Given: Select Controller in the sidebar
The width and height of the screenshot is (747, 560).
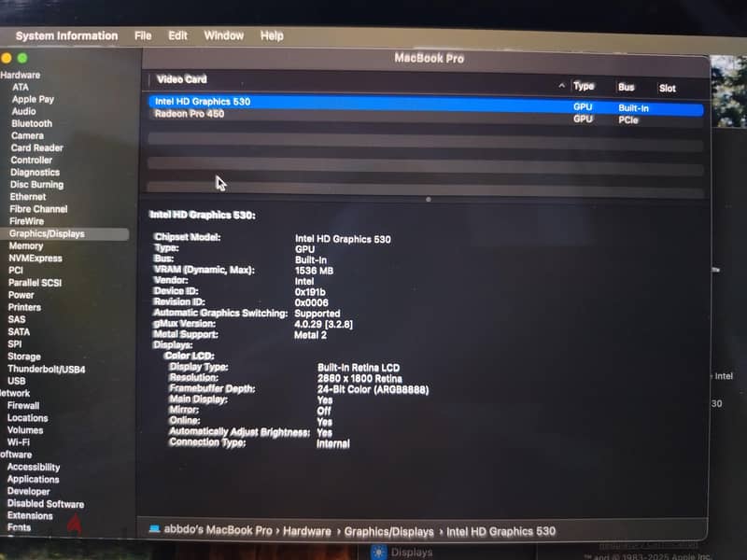Looking at the screenshot, I should click(x=32, y=160).
